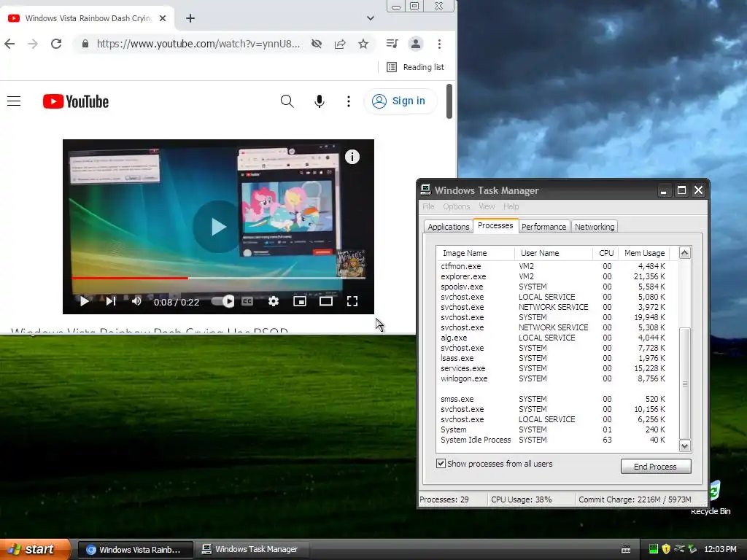This screenshot has width=747, height=560.
Task: Sort processes by the CPU column
Action: (605, 253)
